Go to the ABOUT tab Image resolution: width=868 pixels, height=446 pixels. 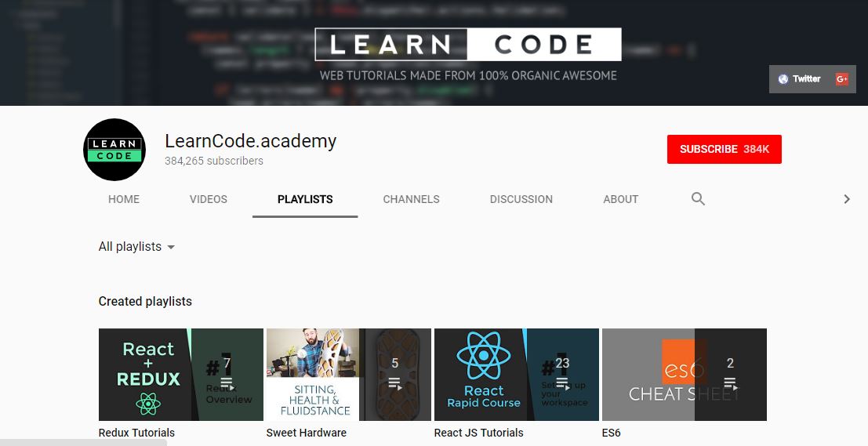tap(620, 199)
